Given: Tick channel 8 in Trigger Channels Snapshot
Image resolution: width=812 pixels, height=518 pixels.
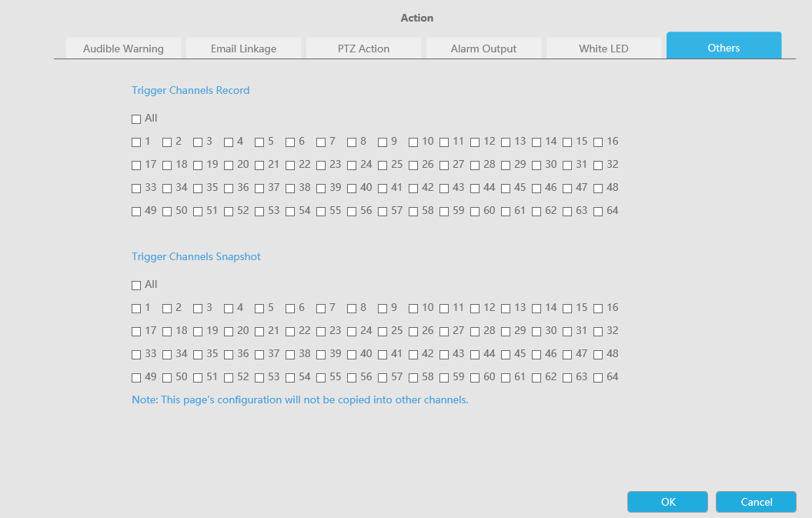Looking at the screenshot, I should [x=352, y=309].
